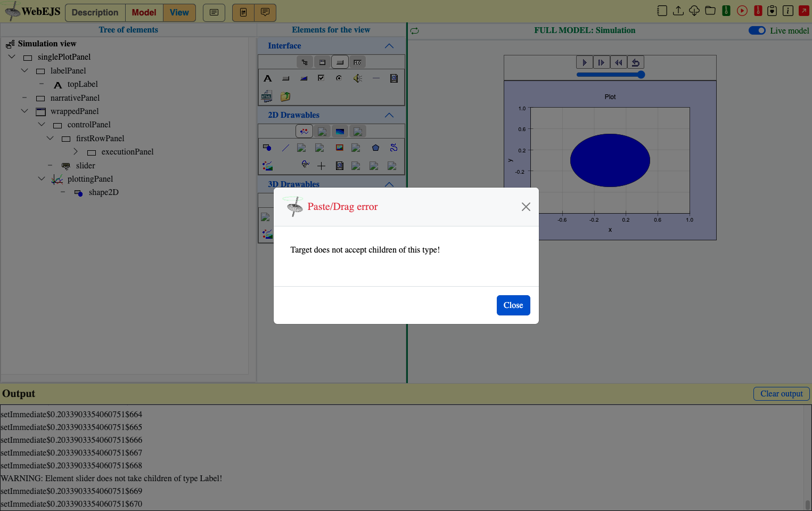Collapse the Interface palette section
The height and width of the screenshot is (511, 812).
pos(389,46)
